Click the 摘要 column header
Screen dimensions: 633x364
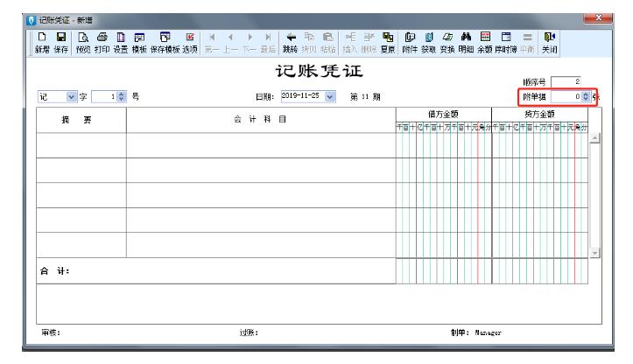tap(81, 120)
